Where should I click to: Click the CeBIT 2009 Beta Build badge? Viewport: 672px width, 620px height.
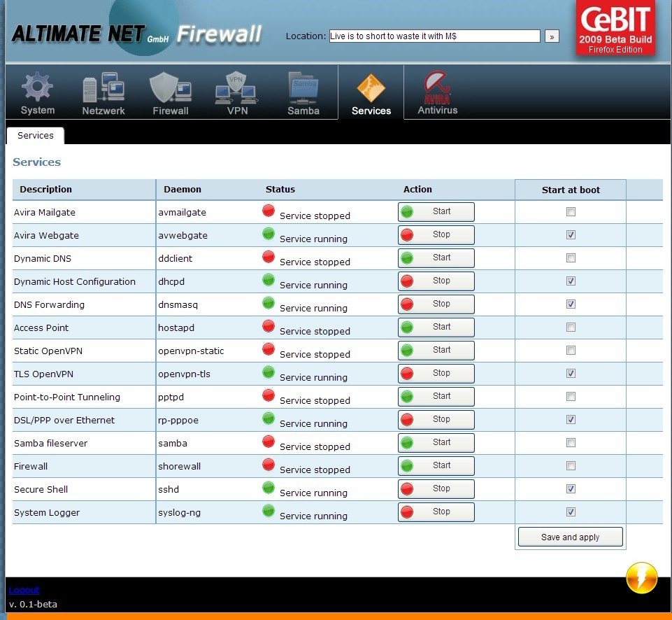[x=615, y=28]
